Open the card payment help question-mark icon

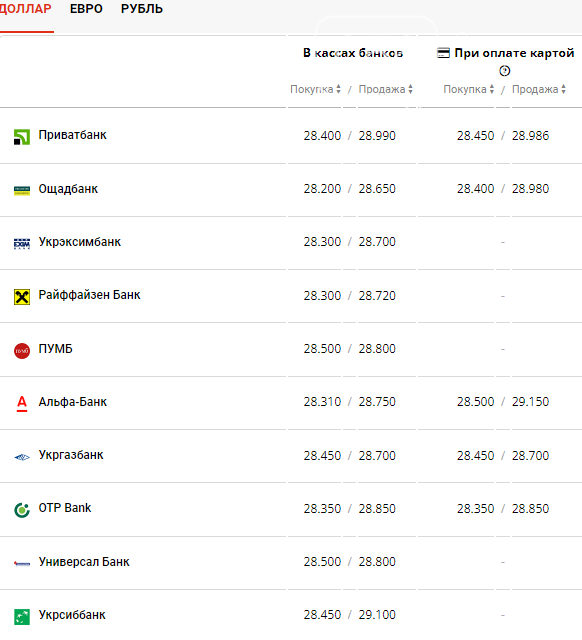point(504,71)
